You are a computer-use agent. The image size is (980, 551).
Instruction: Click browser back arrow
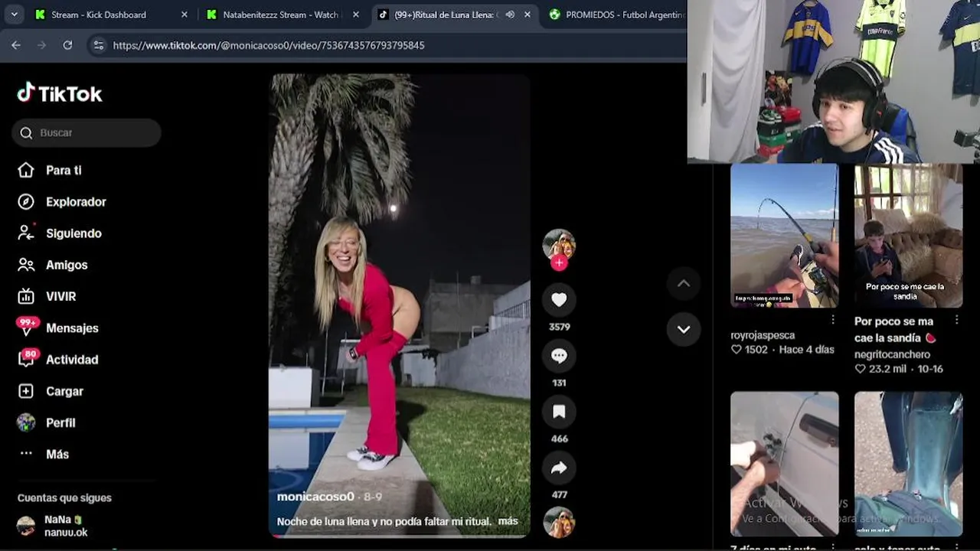16,45
